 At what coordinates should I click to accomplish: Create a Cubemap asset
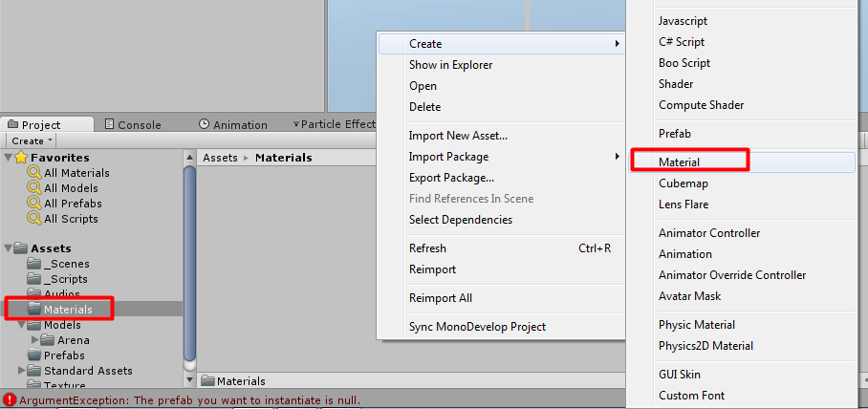(684, 183)
